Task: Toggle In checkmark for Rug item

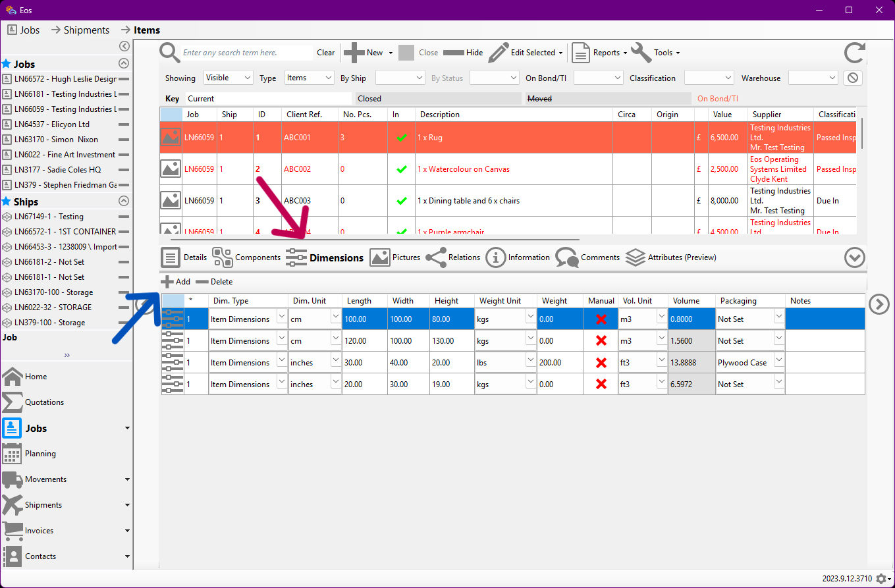Action: [401, 138]
